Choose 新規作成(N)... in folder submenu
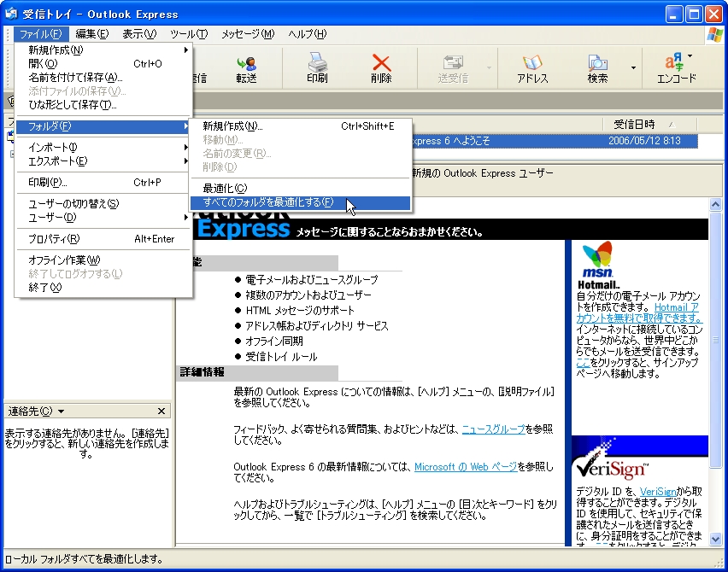 [x=300, y=126]
